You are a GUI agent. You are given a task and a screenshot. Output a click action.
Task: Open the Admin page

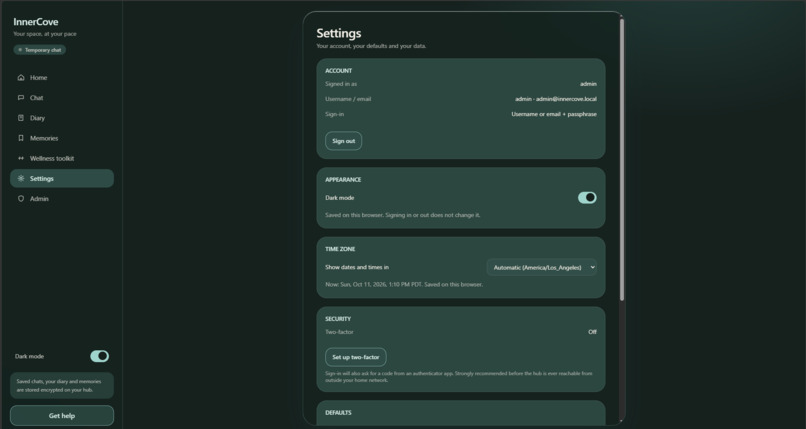tap(62, 199)
